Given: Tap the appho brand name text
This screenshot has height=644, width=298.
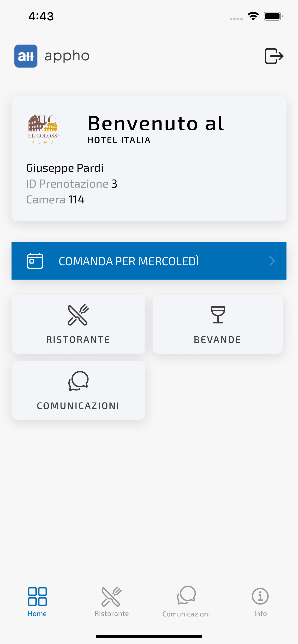Looking at the screenshot, I should pos(67,56).
